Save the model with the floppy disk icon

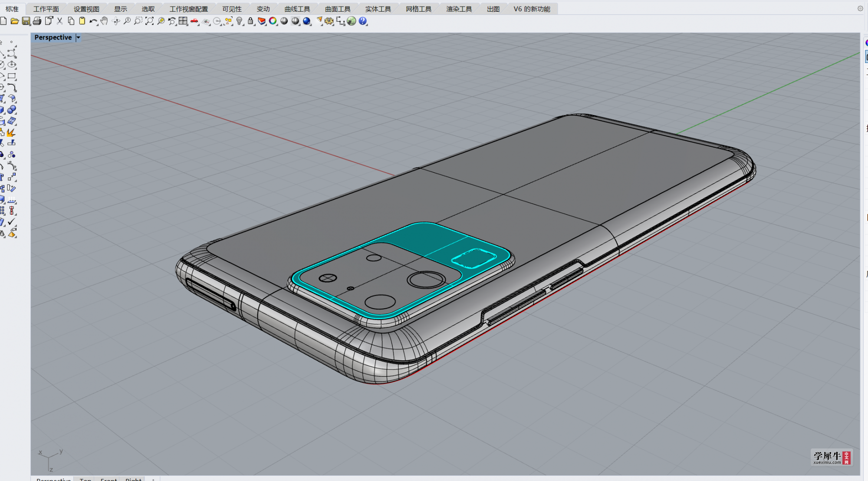(x=26, y=21)
